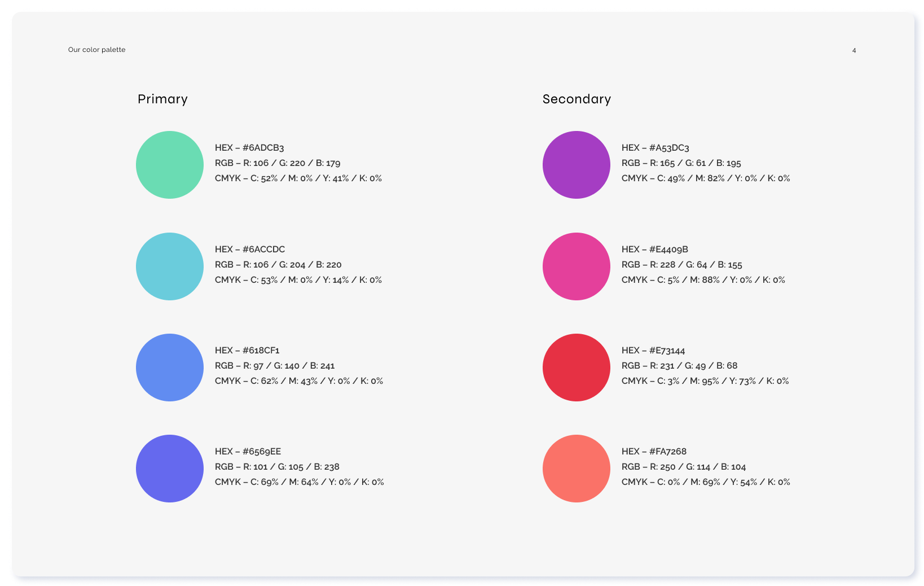
Task: Click the indigo #6569EE color circle
Action: coord(170,469)
